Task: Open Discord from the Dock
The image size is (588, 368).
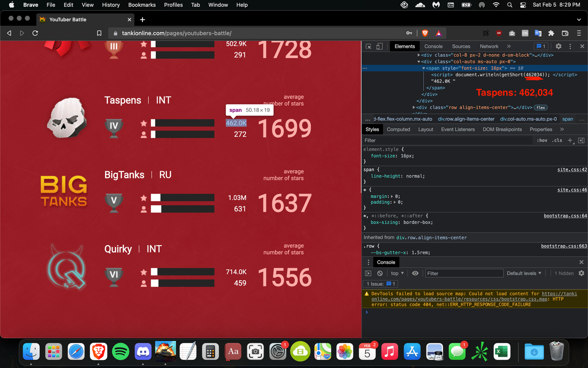Action: pyautogui.click(x=143, y=352)
